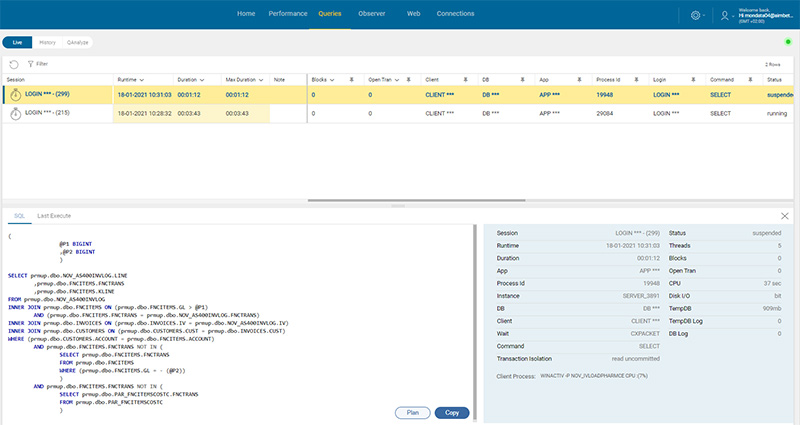The height and width of the screenshot is (425, 800).
Task: Sort by Blocks column arrow
Action: 332,80
